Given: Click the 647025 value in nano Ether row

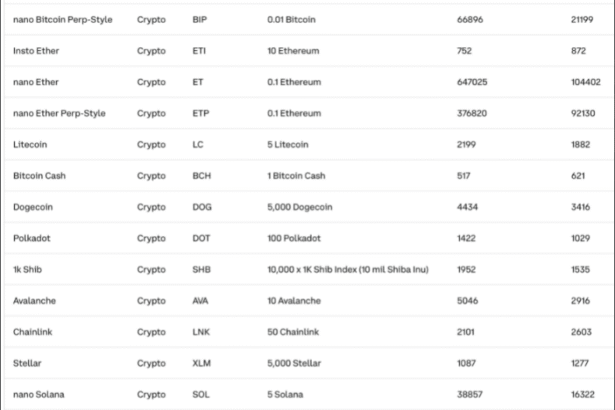Looking at the screenshot, I should click(x=471, y=82).
